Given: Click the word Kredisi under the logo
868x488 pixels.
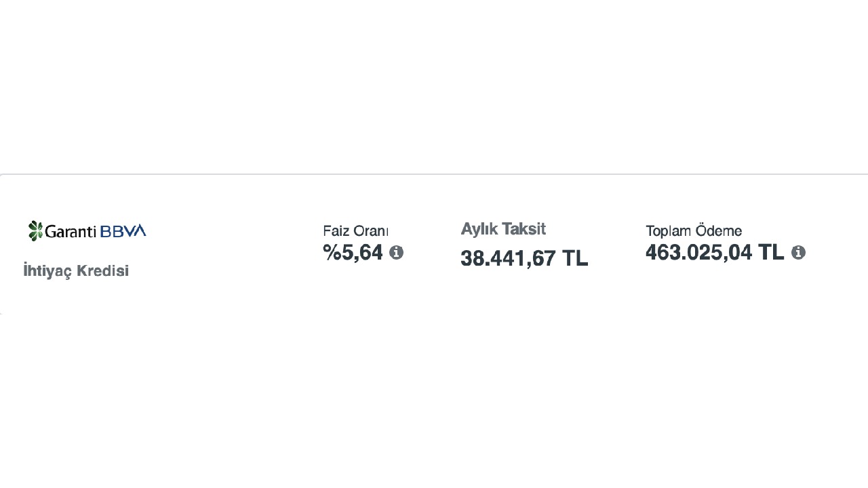Looking at the screenshot, I should click(x=102, y=270).
